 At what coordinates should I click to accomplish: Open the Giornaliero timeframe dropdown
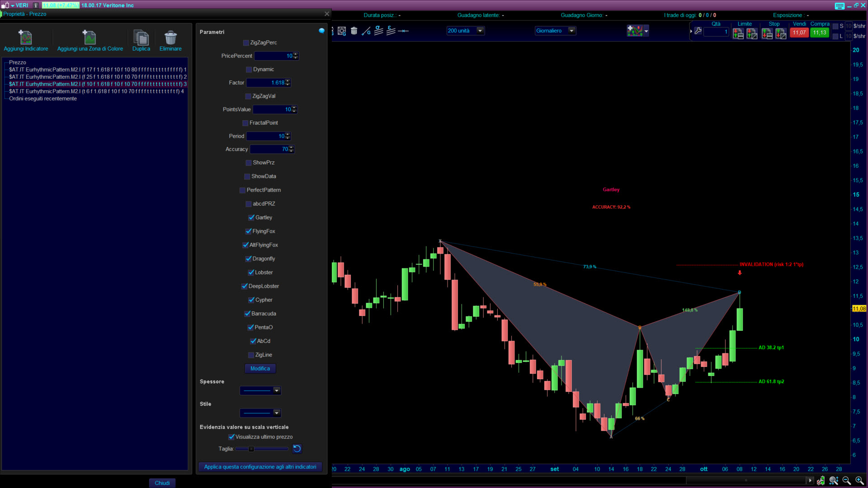571,31
